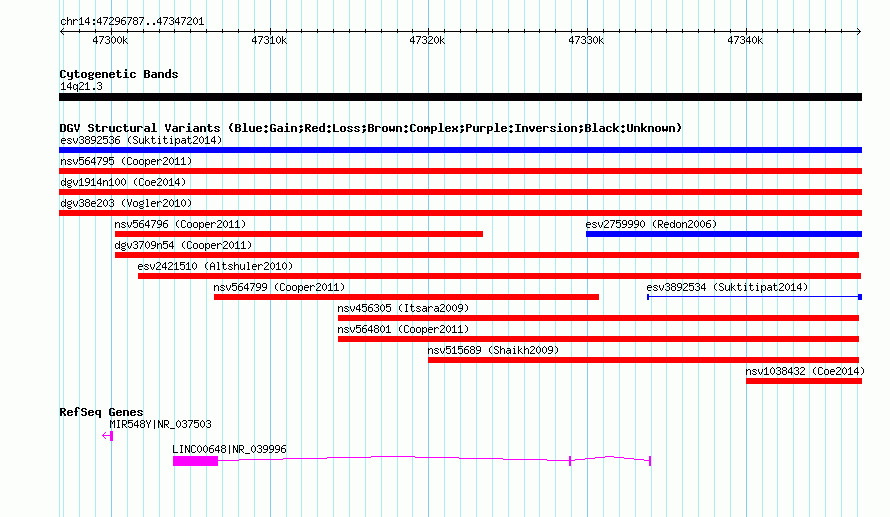The image size is (890, 517).
Task: Click the esv2759990 blue gain bar
Action: click(724, 234)
